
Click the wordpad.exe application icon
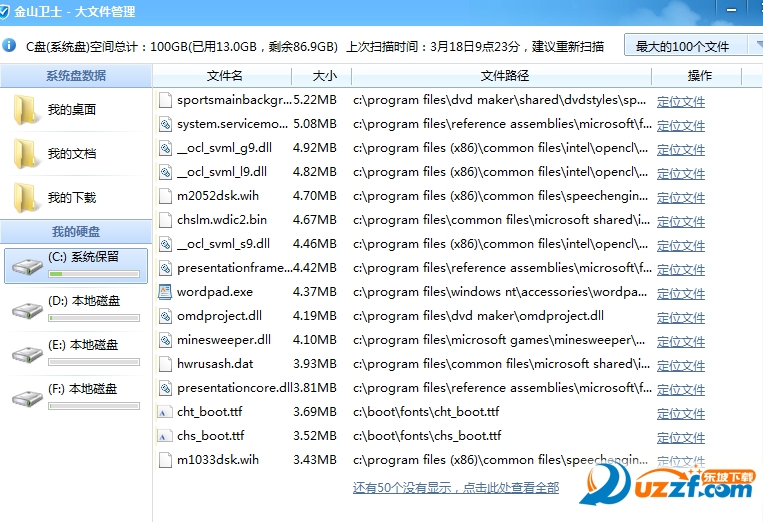[165, 292]
